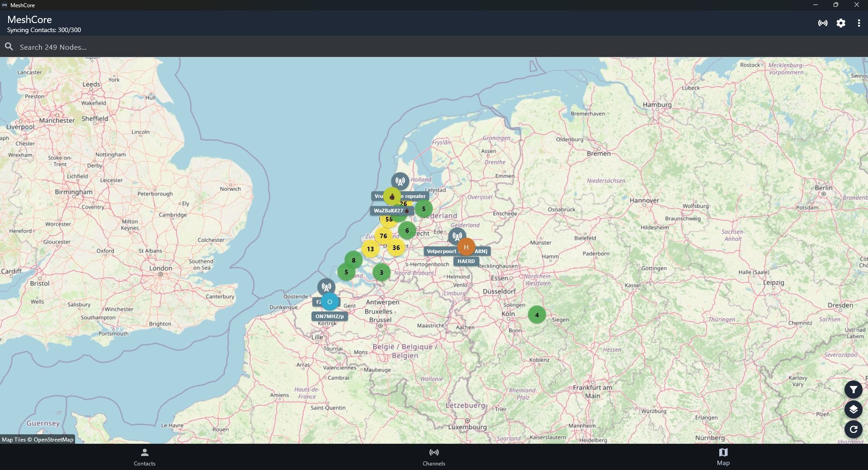Select the Map tab
This screenshot has height=470, width=868.
click(723, 457)
